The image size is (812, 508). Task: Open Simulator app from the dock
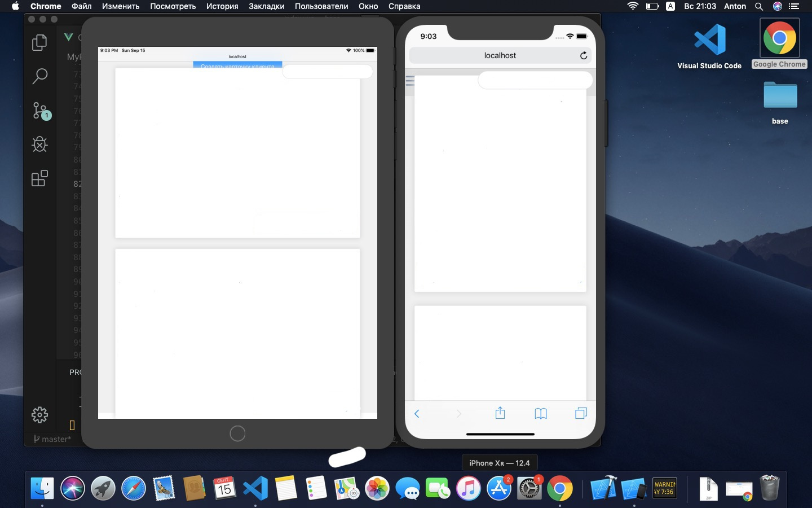634,488
